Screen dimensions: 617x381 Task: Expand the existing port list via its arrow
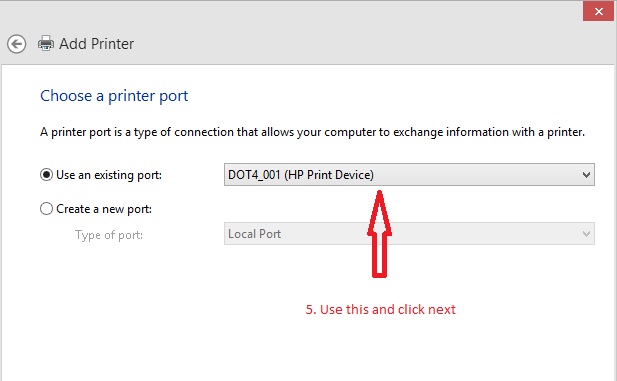coord(586,175)
